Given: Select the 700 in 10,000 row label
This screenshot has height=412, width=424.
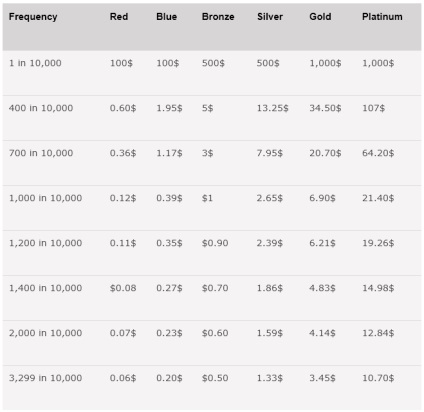Looking at the screenshot, I should coord(41,153).
